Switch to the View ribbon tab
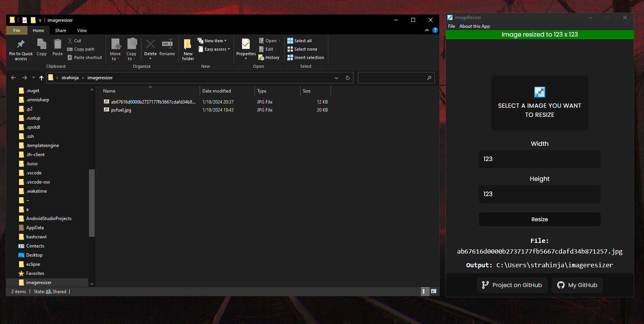The image size is (644, 324). click(x=82, y=30)
